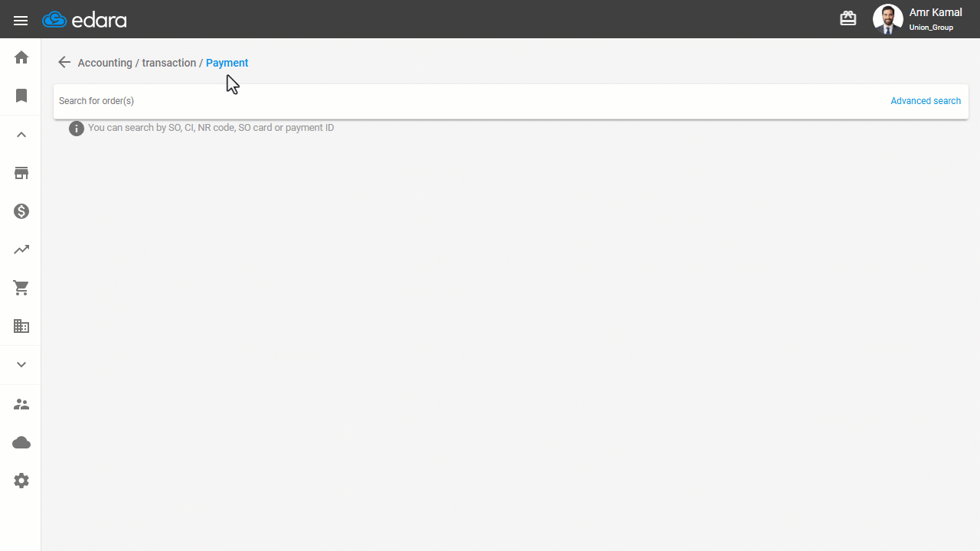Image resolution: width=980 pixels, height=551 pixels.
Task: Open the settings gear sidebar icon
Action: pos(21,481)
